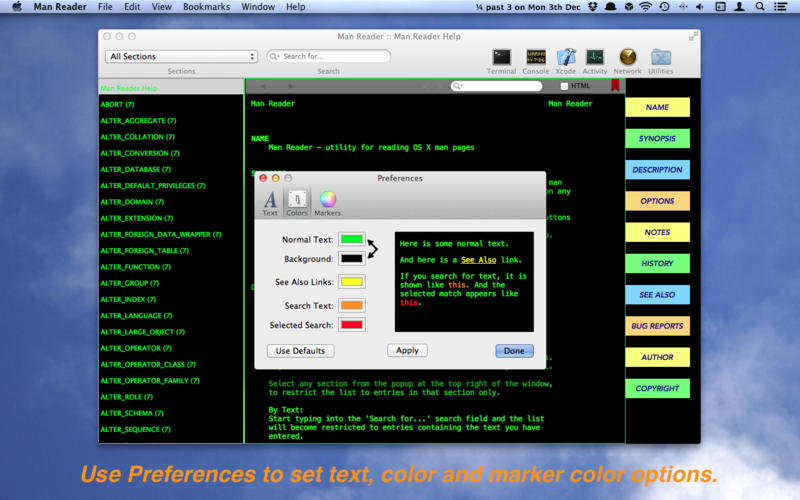Open the Console toolbar icon
The height and width of the screenshot is (500, 800).
(x=536, y=57)
